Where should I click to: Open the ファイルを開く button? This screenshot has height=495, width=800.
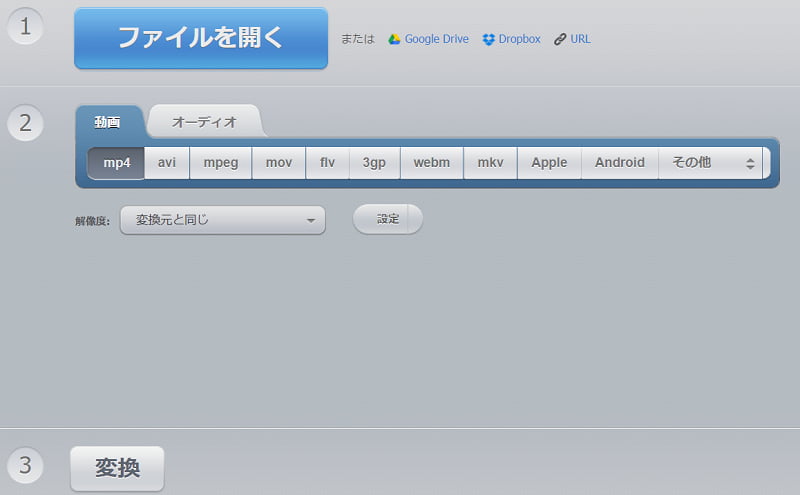(201, 38)
